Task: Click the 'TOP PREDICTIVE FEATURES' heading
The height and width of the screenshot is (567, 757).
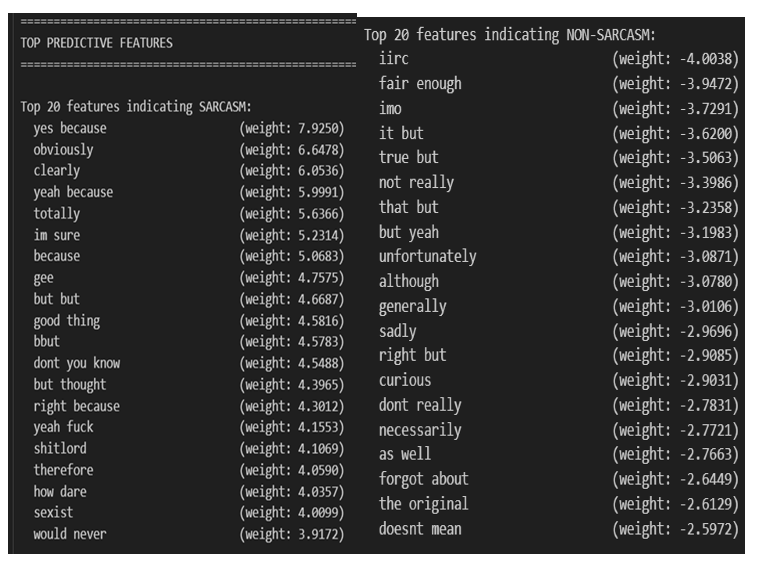Action: [96, 43]
